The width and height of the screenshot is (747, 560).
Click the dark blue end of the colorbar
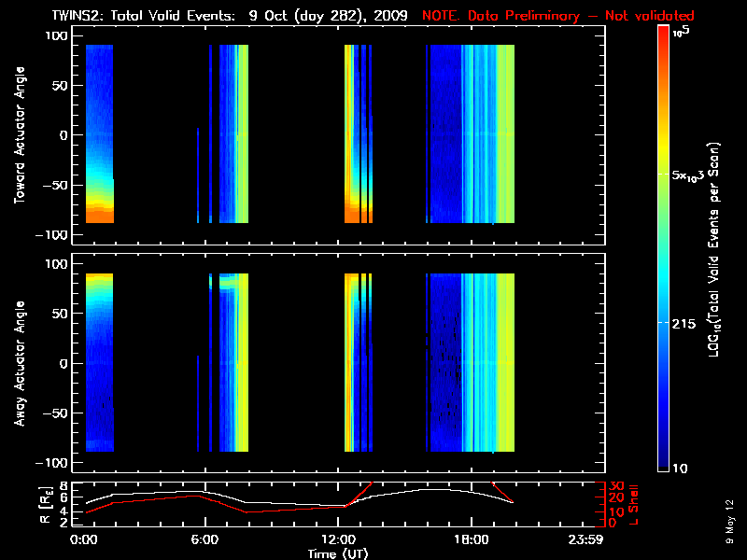[x=664, y=459]
